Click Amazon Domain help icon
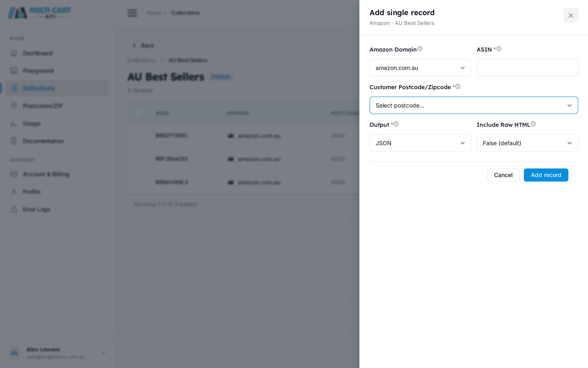This screenshot has width=588, height=368. pyautogui.click(x=420, y=49)
